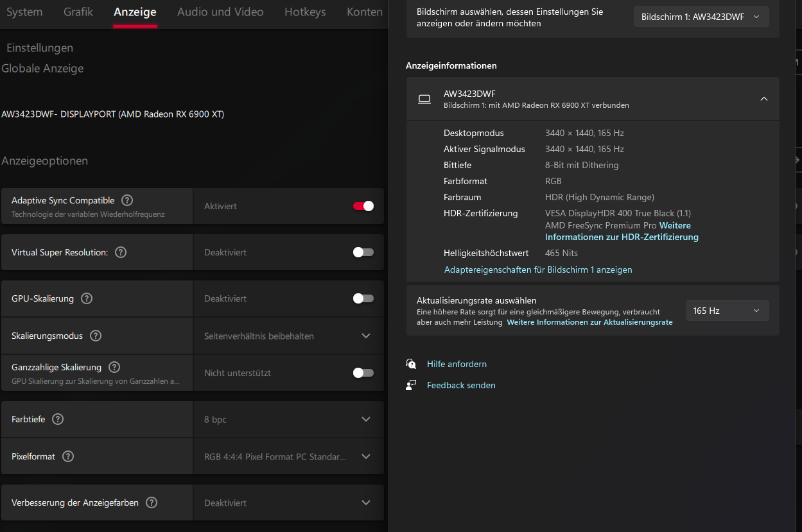Open help icon next to Ganzzahlige Skalierung
Viewport: 802px width, 532px height.
click(x=114, y=367)
